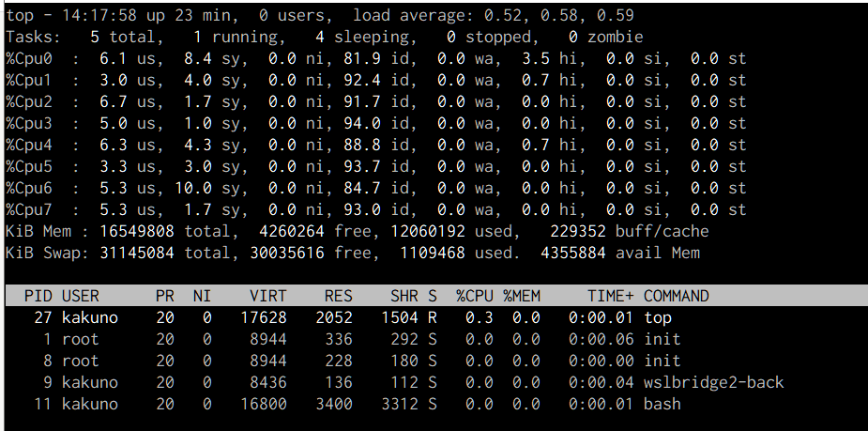The image size is (868, 431).
Task: Click the TIME+ column header
Action: tap(611, 296)
